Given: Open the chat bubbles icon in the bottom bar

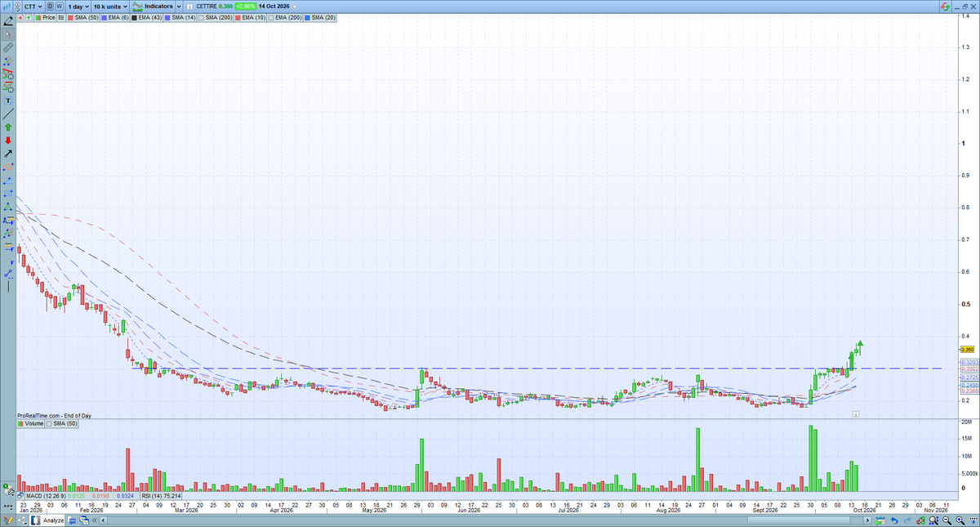Looking at the screenshot, I should (72, 520).
